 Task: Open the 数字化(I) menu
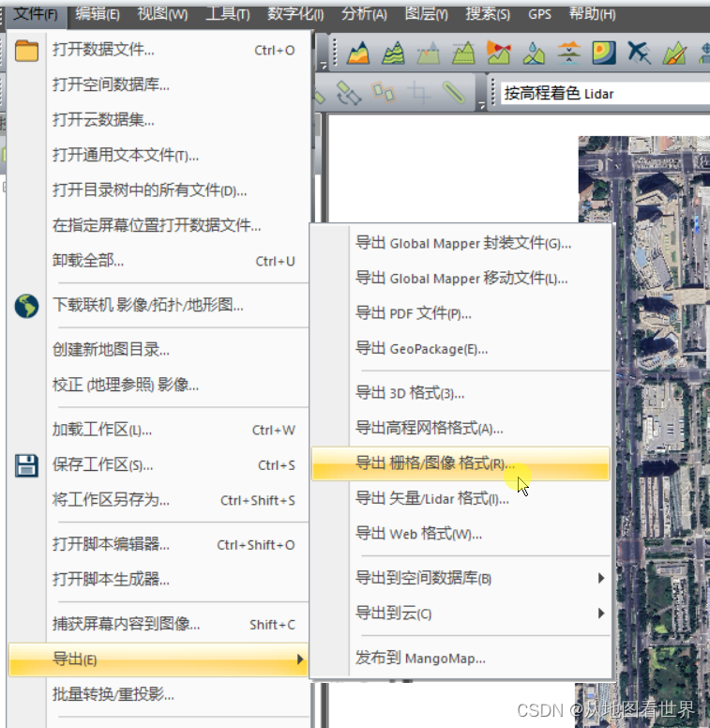click(x=295, y=15)
